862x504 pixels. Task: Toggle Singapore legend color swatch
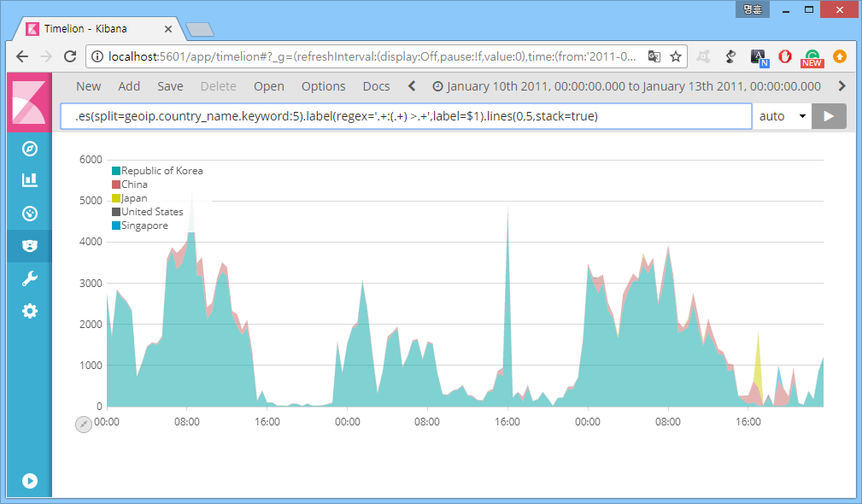pyautogui.click(x=116, y=226)
